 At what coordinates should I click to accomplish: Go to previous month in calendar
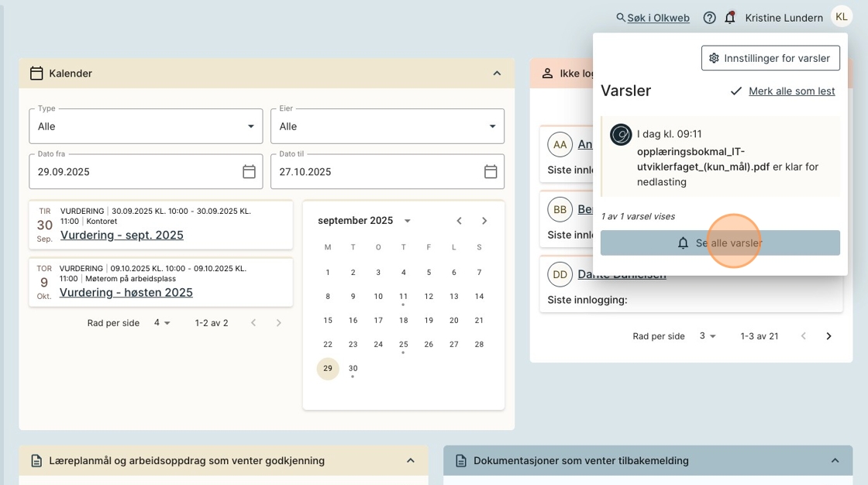[x=459, y=221]
